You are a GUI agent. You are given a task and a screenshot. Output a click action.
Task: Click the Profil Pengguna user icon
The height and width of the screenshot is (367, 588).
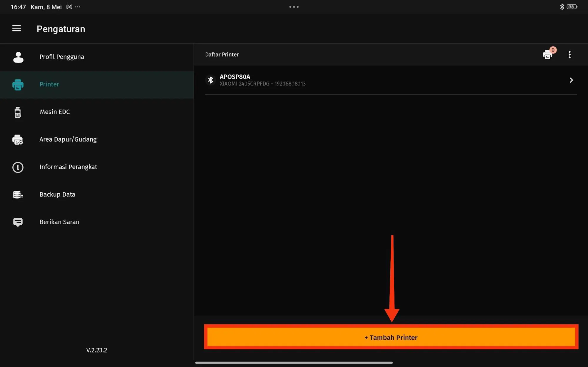18,57
